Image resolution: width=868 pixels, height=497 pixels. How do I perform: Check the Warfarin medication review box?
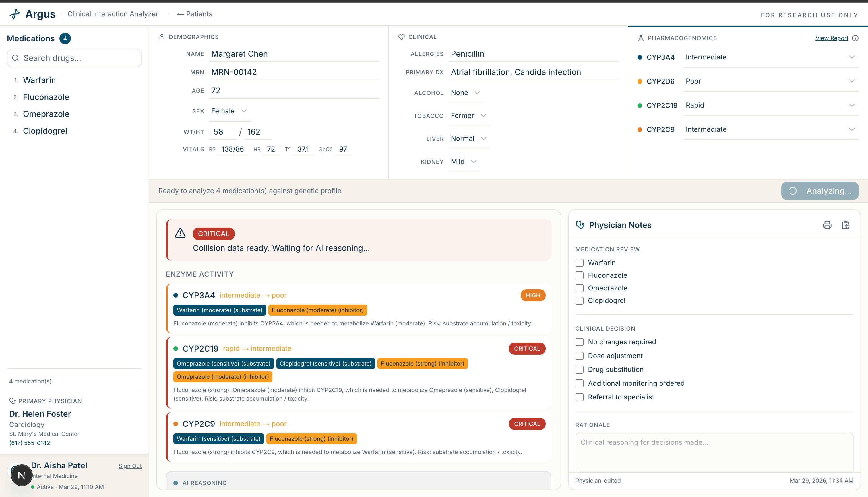[580, 263]
